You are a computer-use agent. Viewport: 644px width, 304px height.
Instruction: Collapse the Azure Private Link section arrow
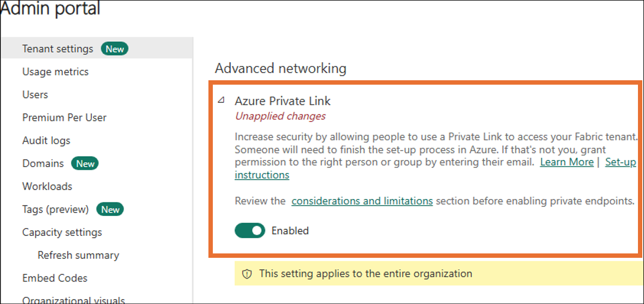coord(222,100)
